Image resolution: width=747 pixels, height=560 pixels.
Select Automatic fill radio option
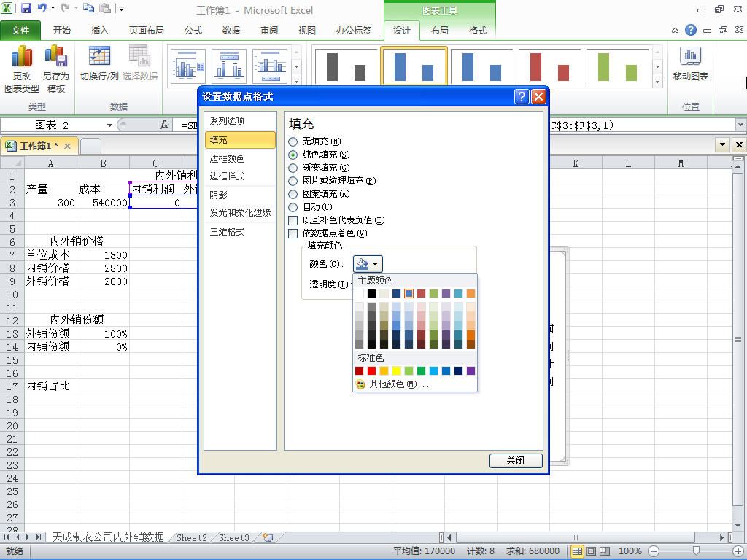coord(293,207)
